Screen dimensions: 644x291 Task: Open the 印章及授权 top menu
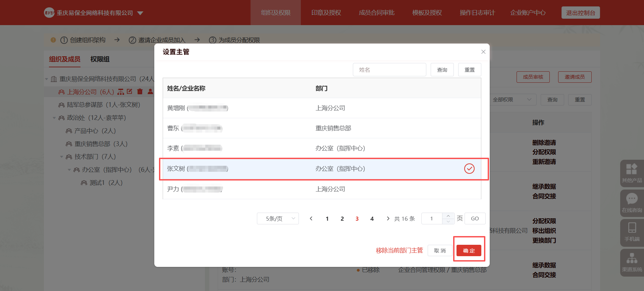[326, 13]
